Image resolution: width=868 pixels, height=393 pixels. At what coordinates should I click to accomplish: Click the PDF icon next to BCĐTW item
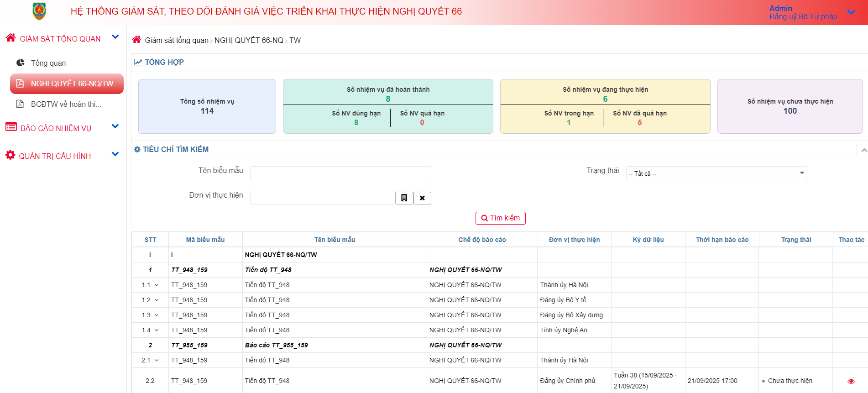20,104
